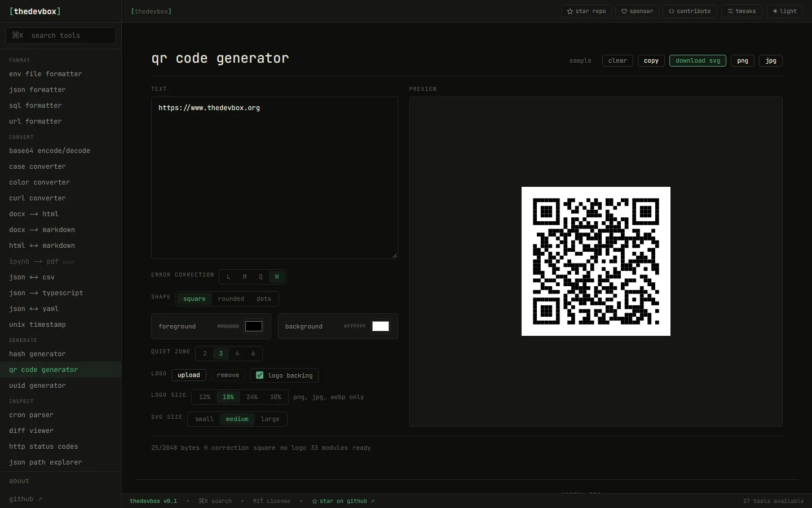Open case converter tool

pos(60,167)
